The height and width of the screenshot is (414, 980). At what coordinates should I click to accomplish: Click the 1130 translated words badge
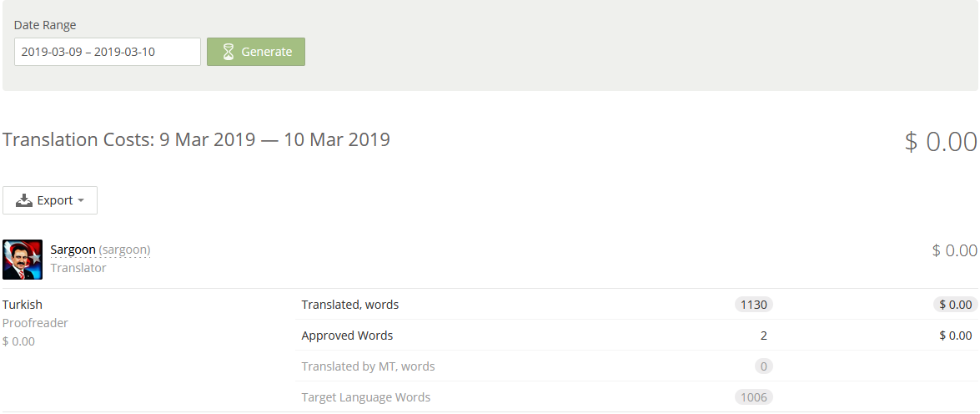coord(753,305)
